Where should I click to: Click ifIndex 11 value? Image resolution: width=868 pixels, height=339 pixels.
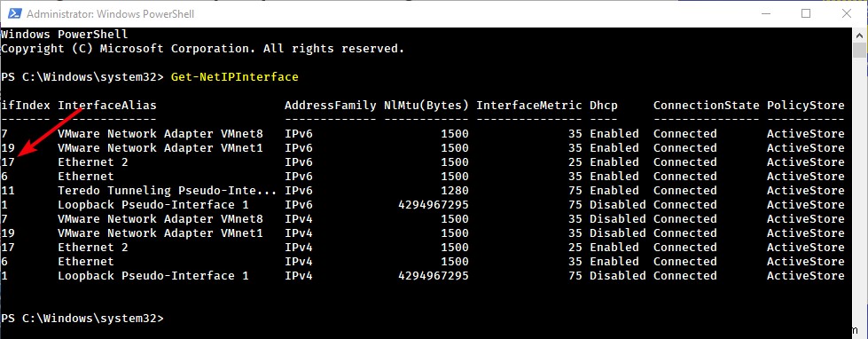pyautogui.click(x=8, y=191)
